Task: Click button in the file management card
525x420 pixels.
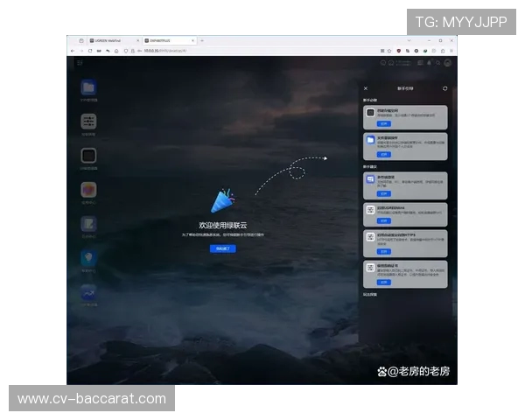Action: (383, 154)
